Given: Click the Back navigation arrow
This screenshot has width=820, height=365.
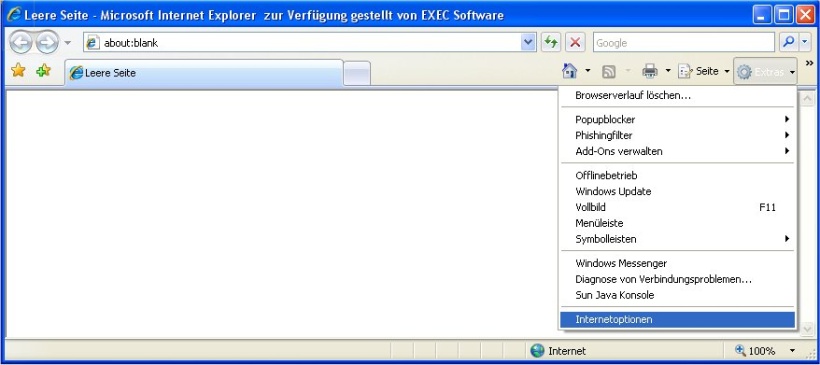Looking at the screenshot, I should (20, 42).
